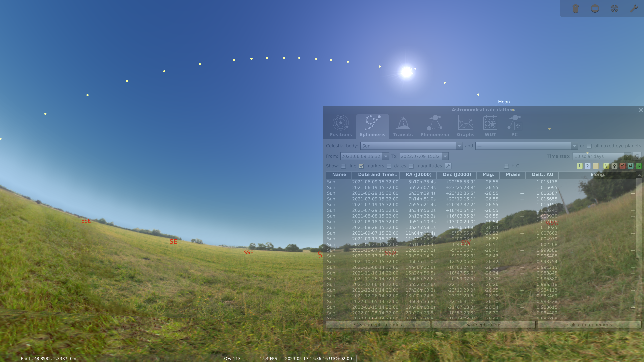The image size is (644, 362).
Task: Expand the From date picker arrow
Action: pyautogui.click(x=386, y=156)
